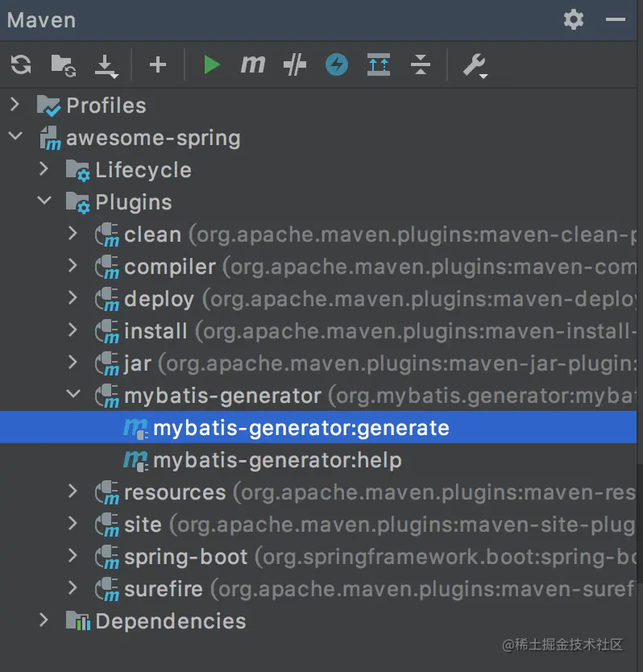The width and height of the screenshot is (643, 672).
Task: Expand the Lifecycle folder
Action: point(44,169)
